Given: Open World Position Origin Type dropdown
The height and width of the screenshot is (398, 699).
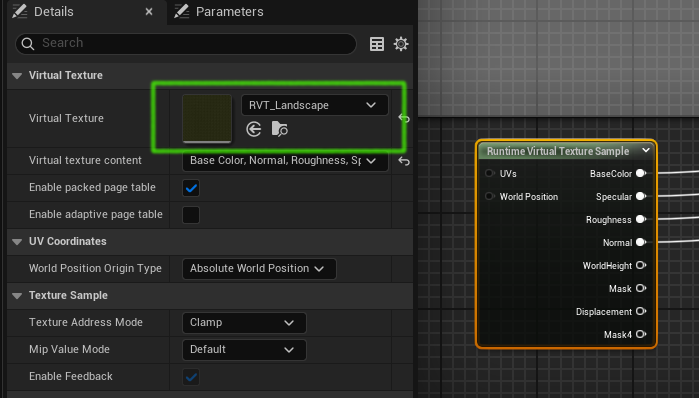Looking at the screenshot, I should [259, 269].
